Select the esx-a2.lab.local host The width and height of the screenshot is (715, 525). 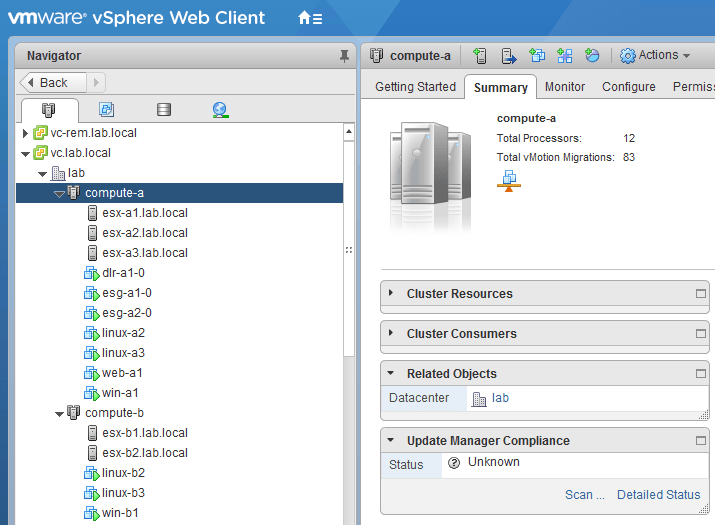(144, 233)
